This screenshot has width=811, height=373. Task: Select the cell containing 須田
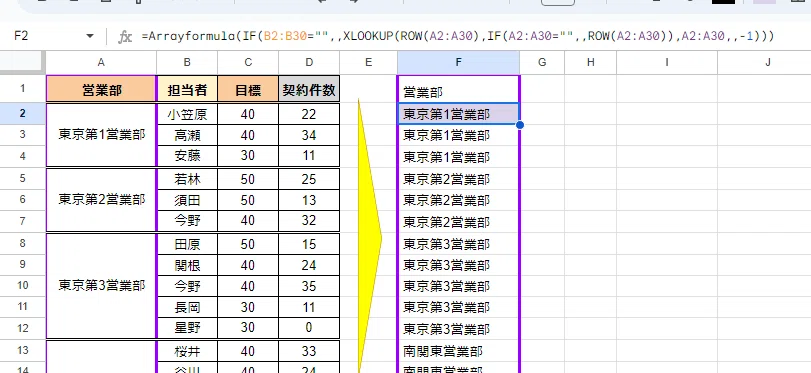(187, 200)
